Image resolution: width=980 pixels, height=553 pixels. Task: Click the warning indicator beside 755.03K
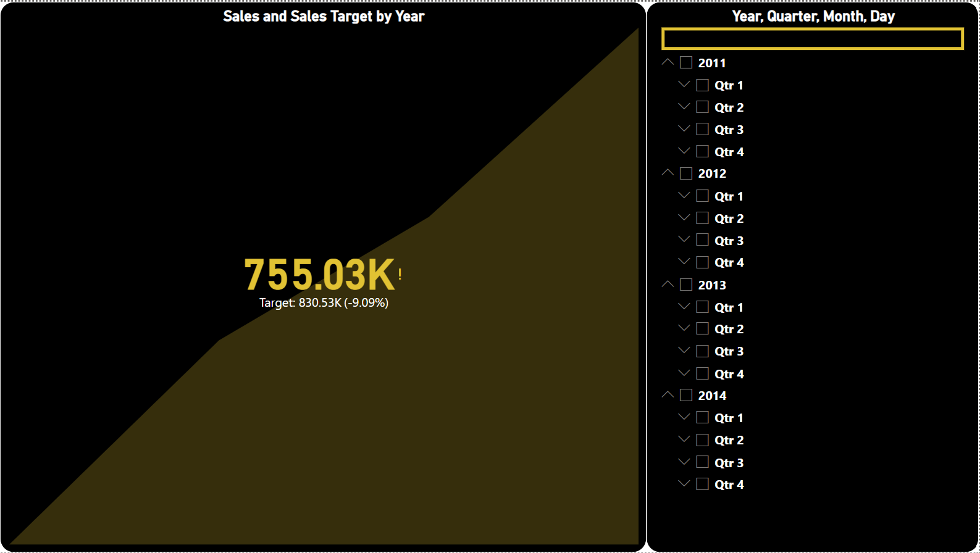coord(401,272)
